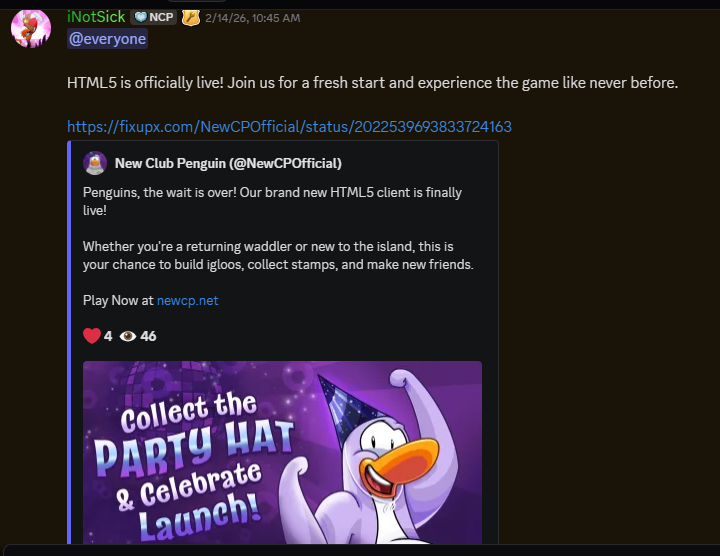Click the @everyone mention
The image size is (720, 556).
tap(107, 39)
